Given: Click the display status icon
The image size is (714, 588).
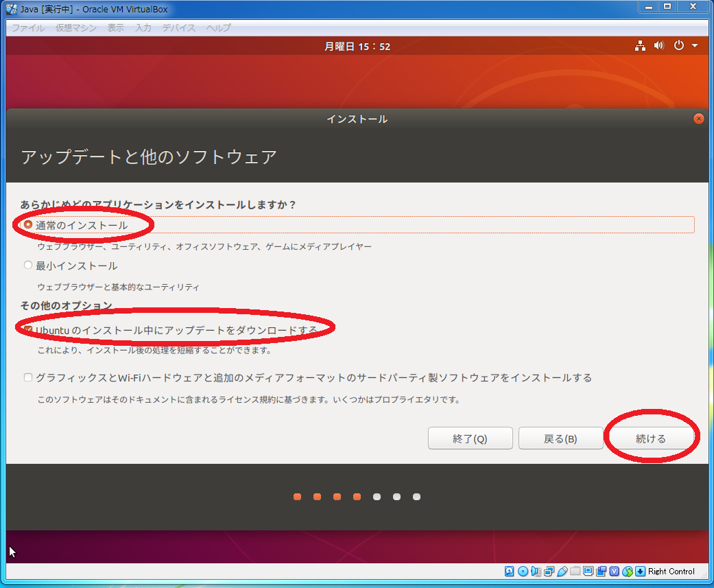Looking at the screenshot, I should tap(588, 571).
